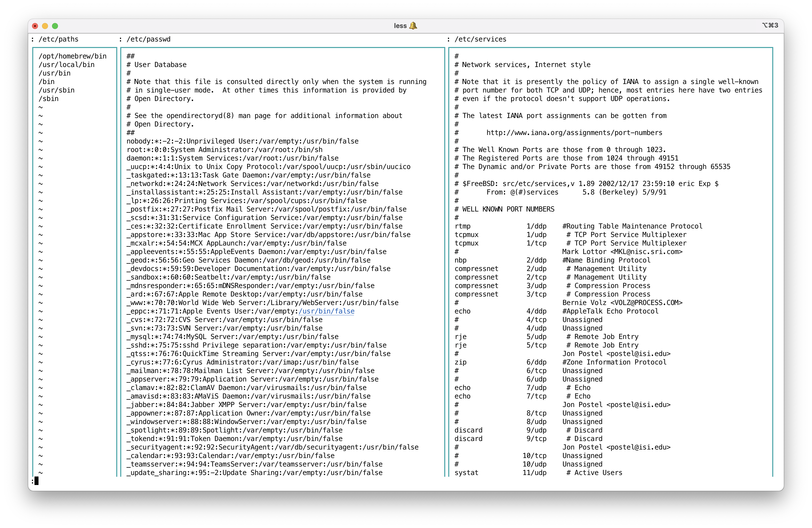This screenshot has width=812, height=528.
Task: Open the underlined /usr/bin/false link
Action: 326,311
